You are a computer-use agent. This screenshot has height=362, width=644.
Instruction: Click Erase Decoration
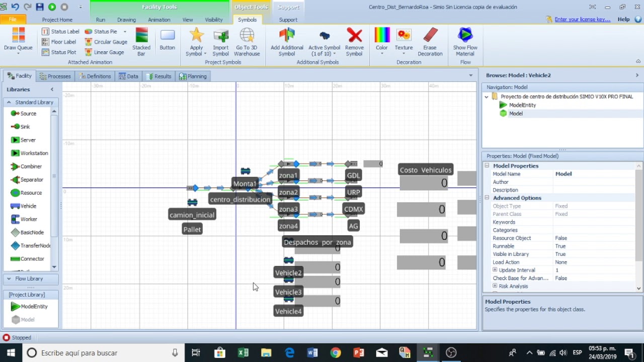[430, 42]
